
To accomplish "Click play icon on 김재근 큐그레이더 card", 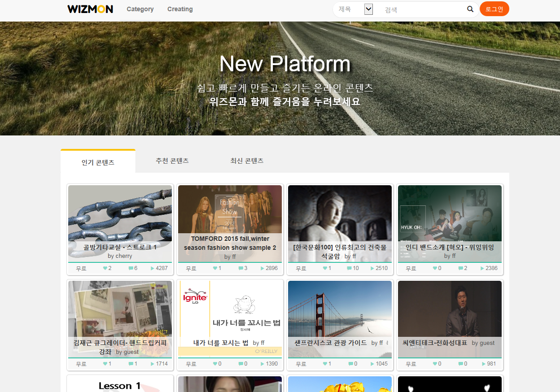I will (x=153, y=364).
